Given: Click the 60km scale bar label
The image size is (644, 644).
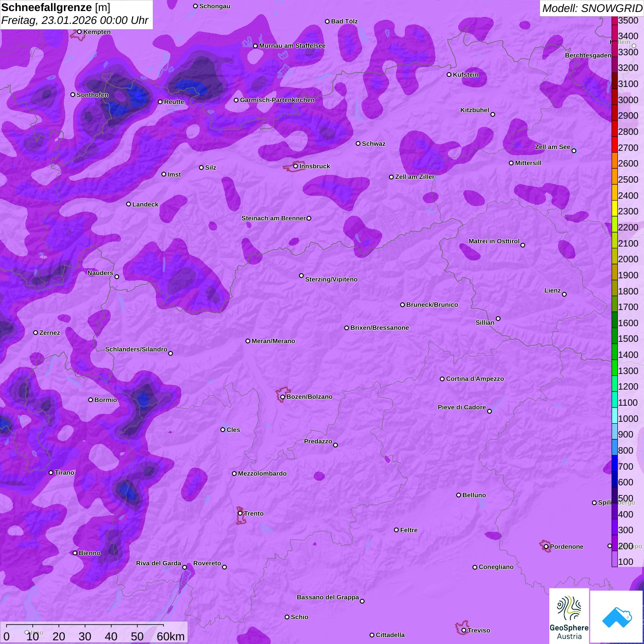Looking at the screenshot, I should point(171,636).
